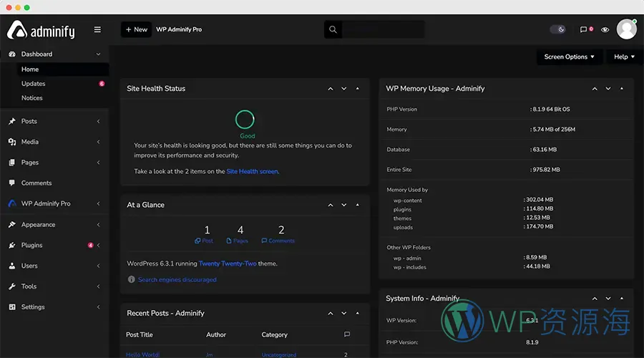Collapse the Dashboard menu chevron
The height and width of the screenshot is (358, 644).
(98, 54)
